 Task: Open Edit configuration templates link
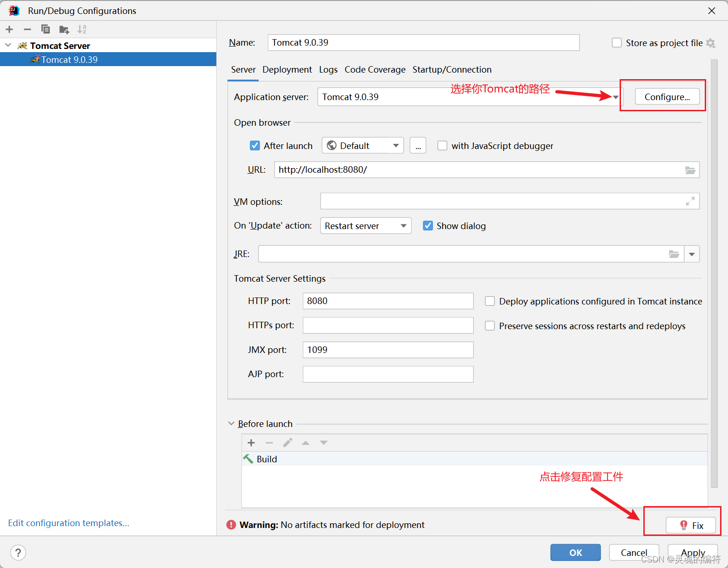[x=68, y=523]
